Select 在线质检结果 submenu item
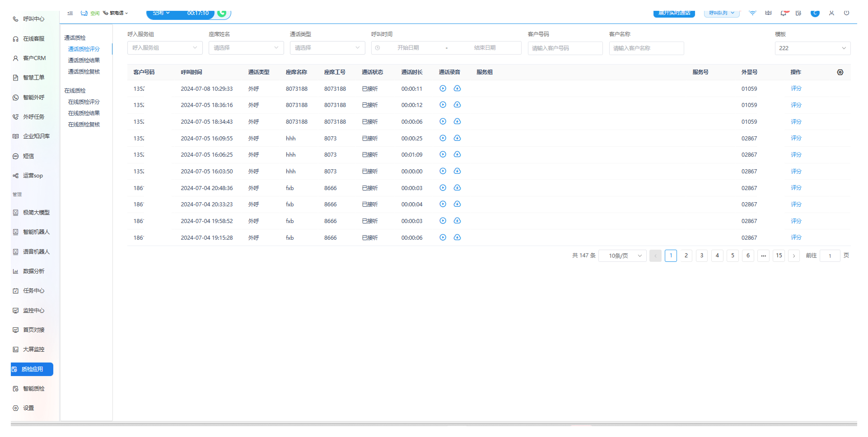 coord(84,113)
